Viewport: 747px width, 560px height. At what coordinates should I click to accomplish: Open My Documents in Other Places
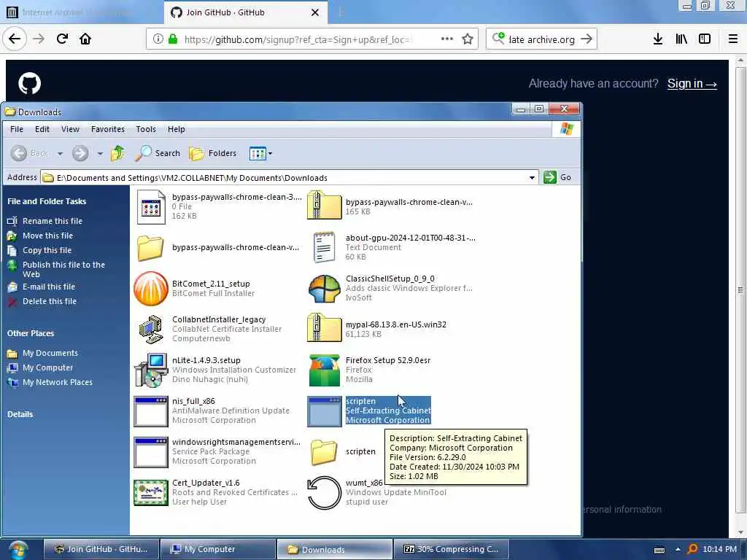point(50,353)
